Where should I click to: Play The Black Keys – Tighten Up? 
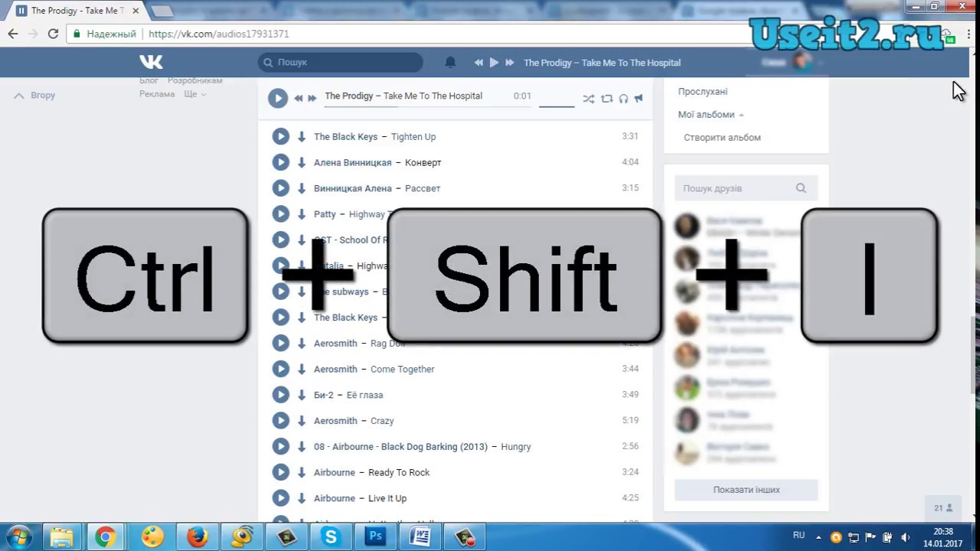click(x=280, y=136)
